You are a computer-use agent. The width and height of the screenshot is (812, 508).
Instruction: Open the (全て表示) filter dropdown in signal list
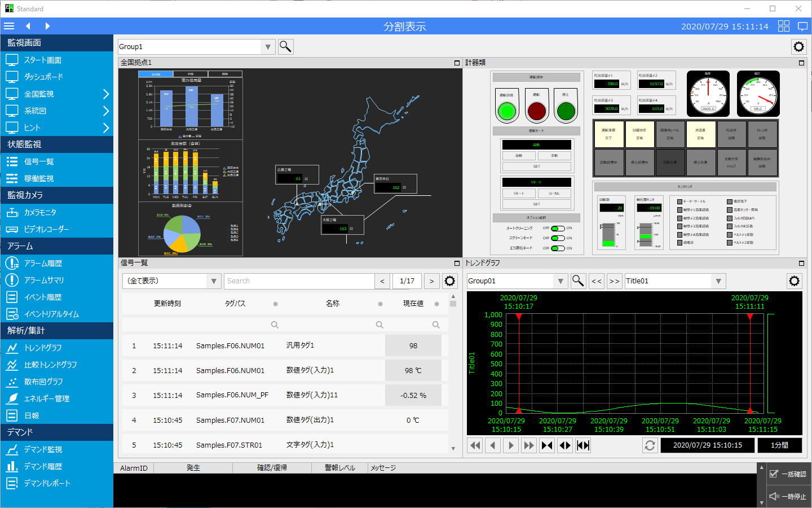213,281
